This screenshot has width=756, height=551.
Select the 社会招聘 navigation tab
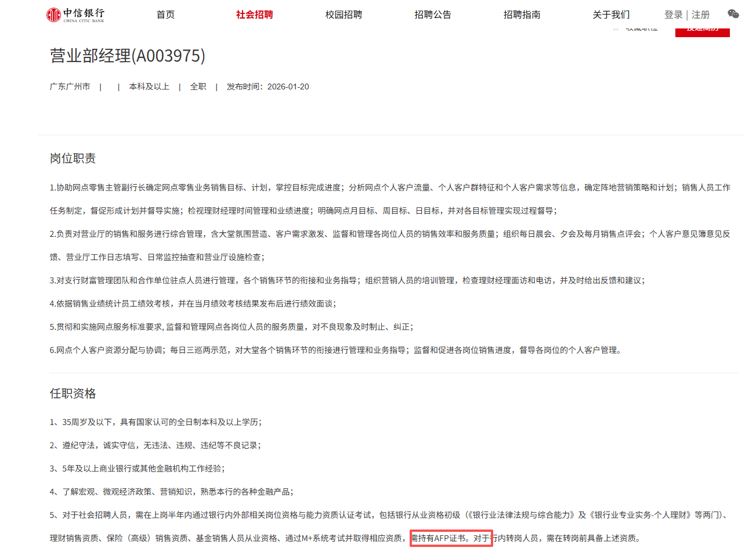tap(254, 15)
